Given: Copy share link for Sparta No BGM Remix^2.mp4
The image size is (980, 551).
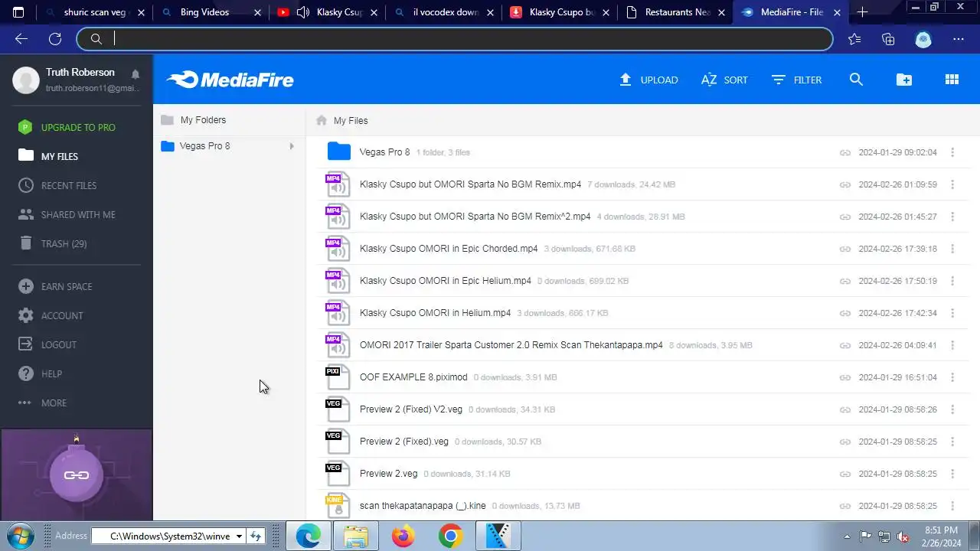Looking at the screenshot, I should tap(845, 217).
